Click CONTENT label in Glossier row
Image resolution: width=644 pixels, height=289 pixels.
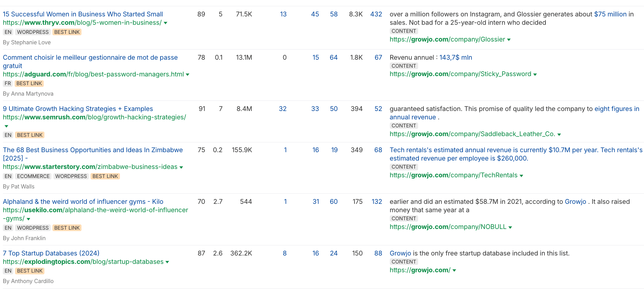click(404, 31)
